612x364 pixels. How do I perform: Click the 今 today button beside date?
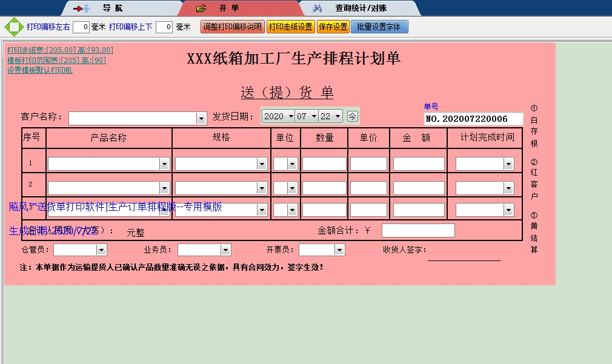(353, 116)
